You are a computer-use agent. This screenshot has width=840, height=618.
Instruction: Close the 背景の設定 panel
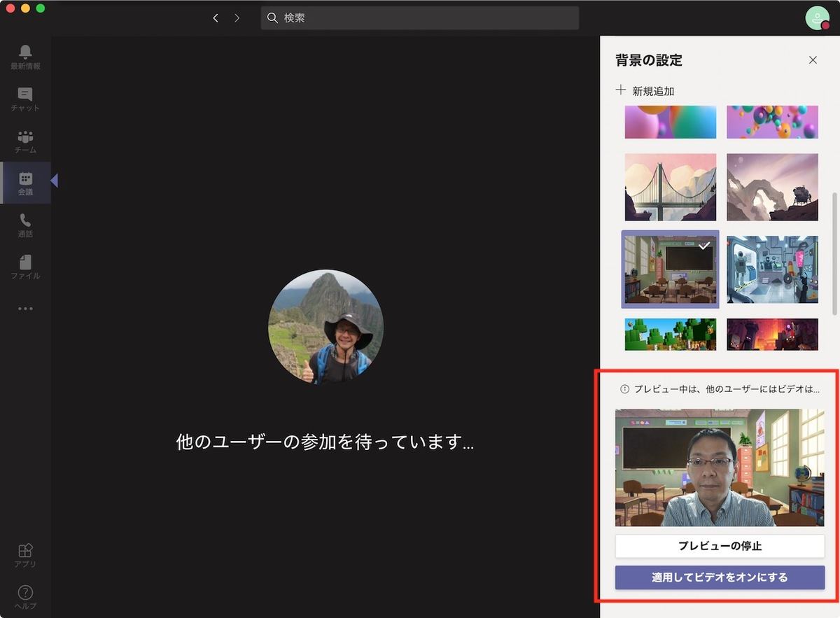[x=813, y=60]
